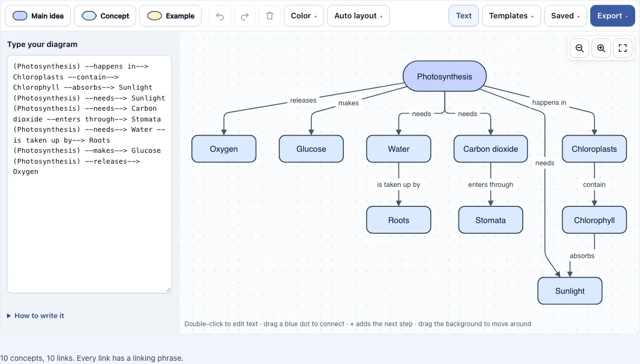Open the Saved dropdown
The height and width of the screenshot is (364, 640).
tap(565, 16)
